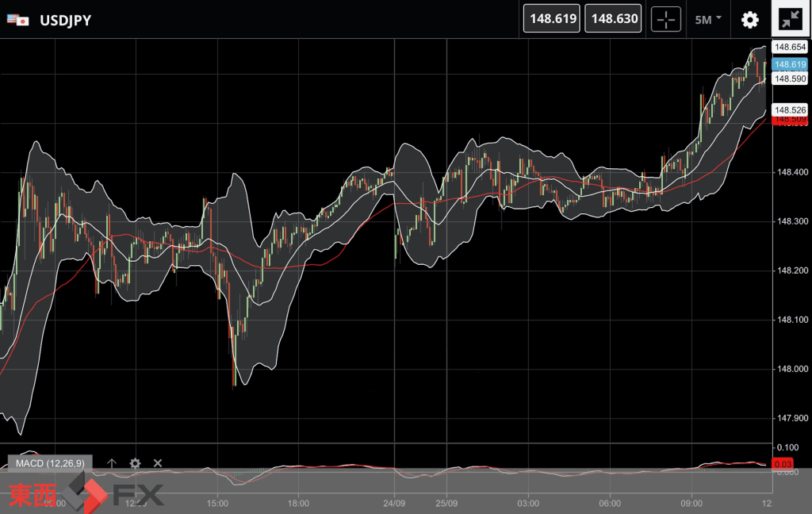The image size is (812, 514).
Task: Click the 148.619 bid price button
Action: [552, 19]
